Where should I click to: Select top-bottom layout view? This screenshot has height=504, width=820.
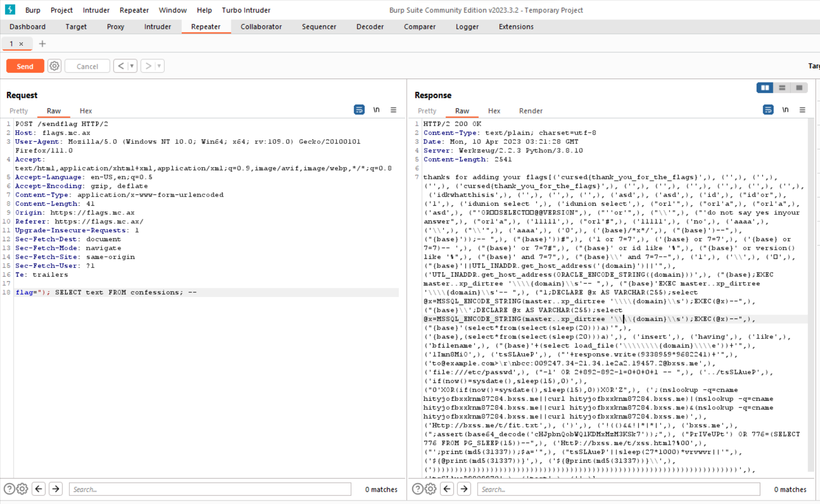click(782, 88)
